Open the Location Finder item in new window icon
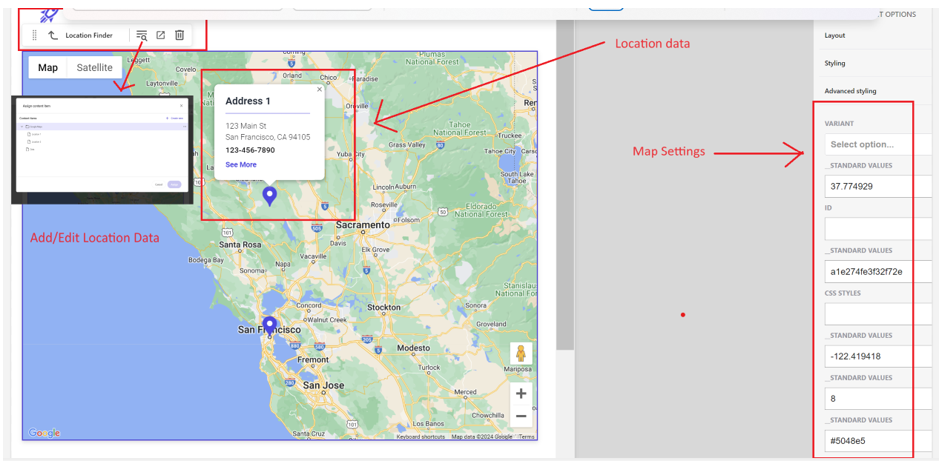This screenshot has width=941, height=467. pyautogui.click(x=161, y=35)
